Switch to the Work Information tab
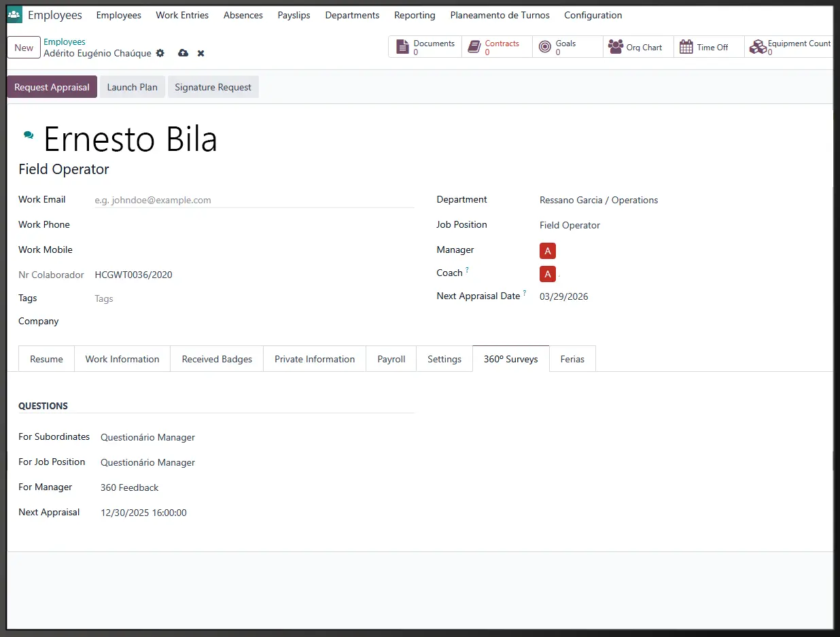The width and height of the screenshot is (840, 637). [122, 359]
